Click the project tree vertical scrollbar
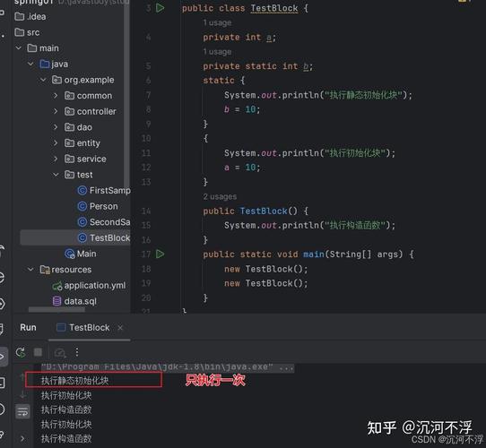 click(126, 93)
